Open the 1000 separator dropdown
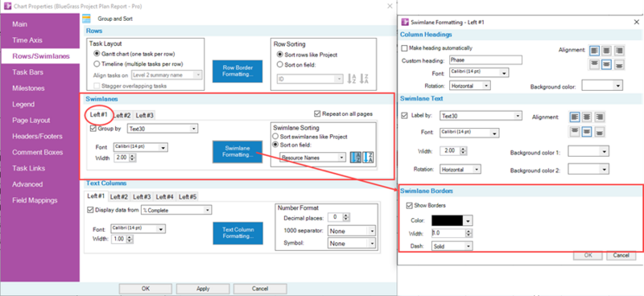 point(352,231)
